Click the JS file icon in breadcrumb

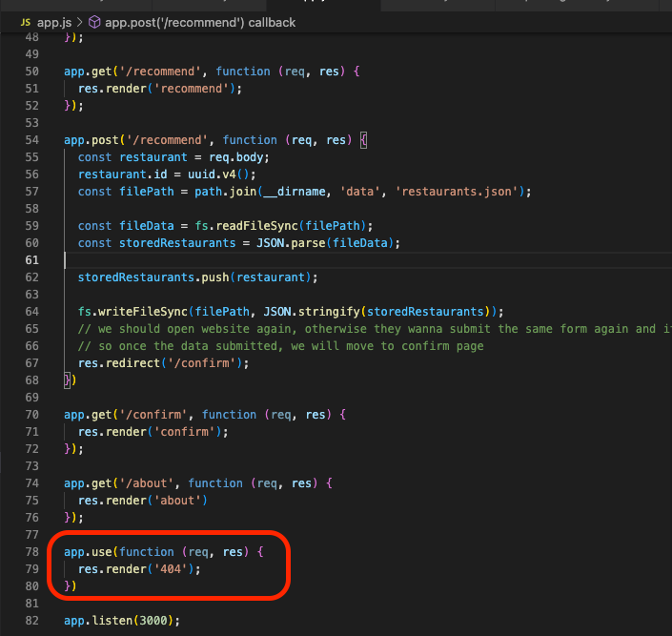pyautogui.click(x=26, y=22)
